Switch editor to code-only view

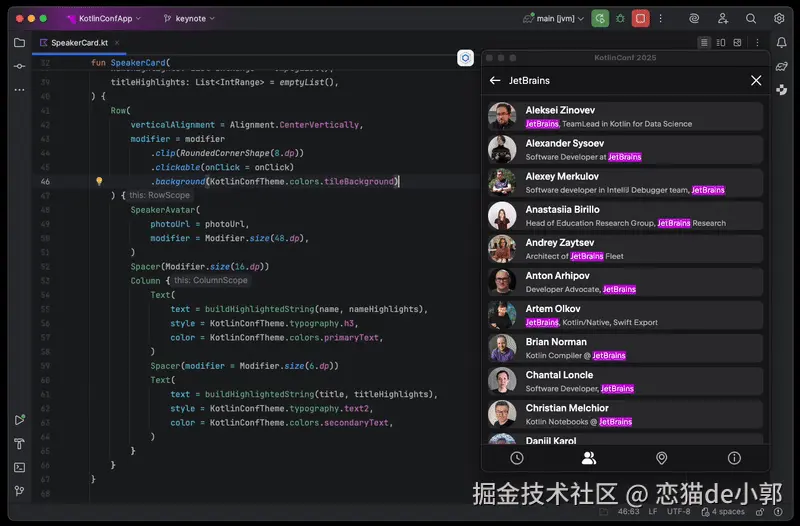(704, 43)
